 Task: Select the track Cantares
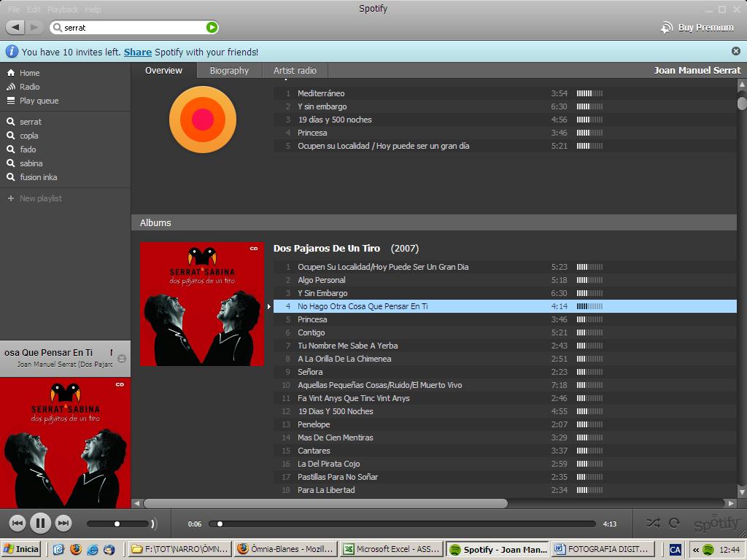[505, 451]
